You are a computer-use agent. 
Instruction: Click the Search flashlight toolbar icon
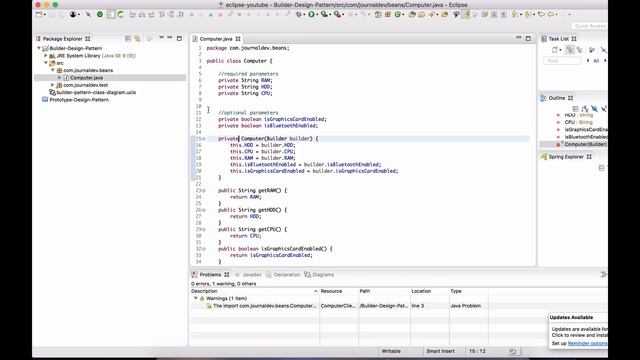point(432,14)
